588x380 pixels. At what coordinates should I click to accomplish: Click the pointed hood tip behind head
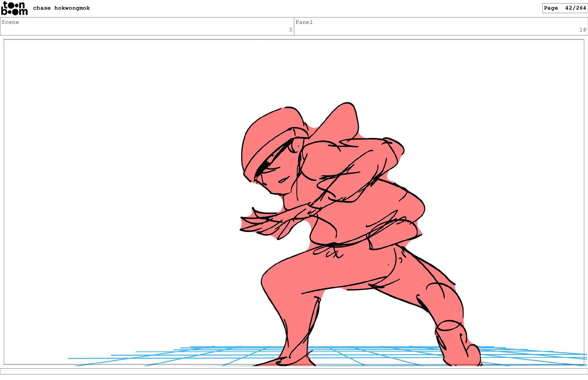pyautogui.click(x=345, y=118)
